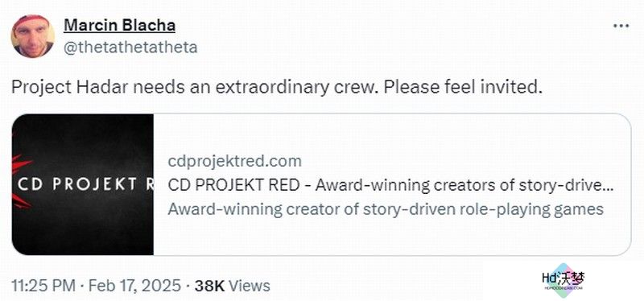Click the 'Please feel invited' sentence
The width and height of the screenshot is (644, 301).
tap(460, 88)
